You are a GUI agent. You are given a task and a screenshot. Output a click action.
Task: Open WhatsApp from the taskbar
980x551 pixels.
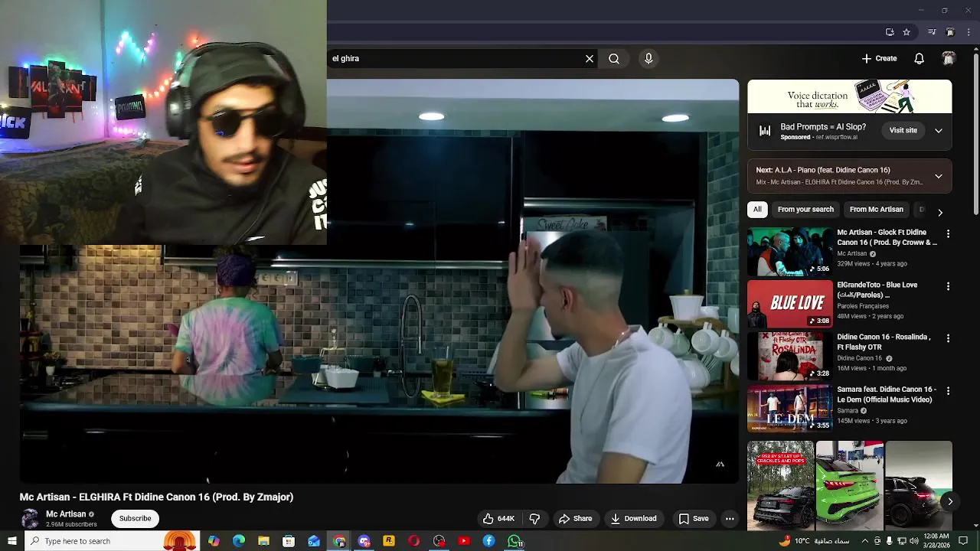tap(515, 541)
